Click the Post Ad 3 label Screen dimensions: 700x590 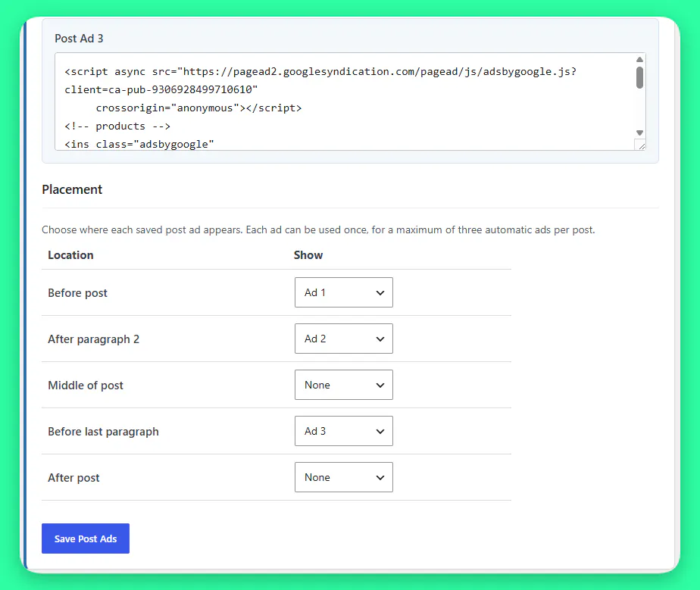(x=79, y=39)
